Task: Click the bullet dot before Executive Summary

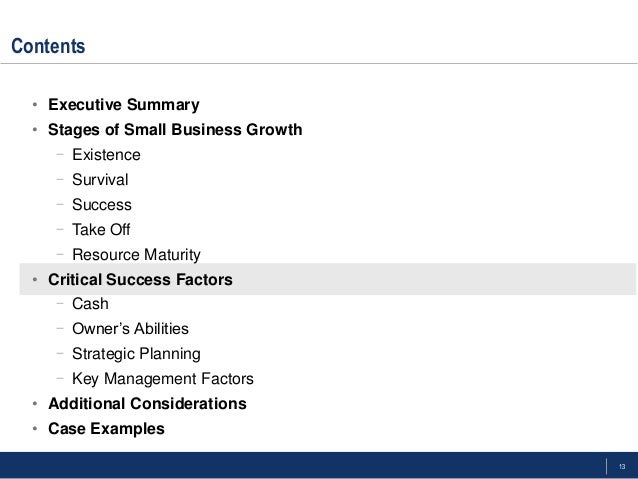Action: (x=34, y=106)
